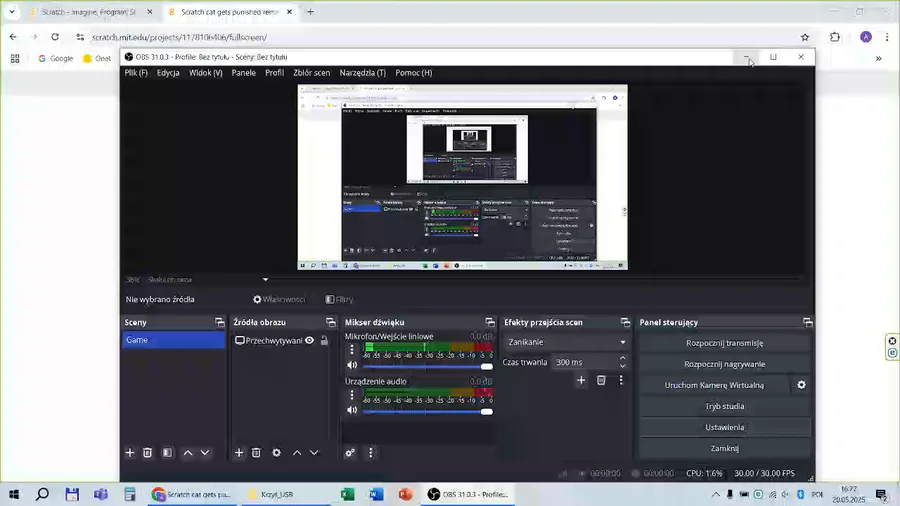Pop out Panel sterujący dock
Image resolution: width=900 pixels, height=506 pixels.
click(x=808, y=322)
